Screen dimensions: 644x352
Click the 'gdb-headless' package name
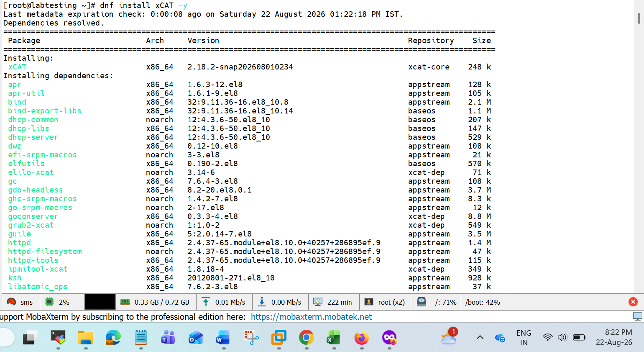(36, 190)
